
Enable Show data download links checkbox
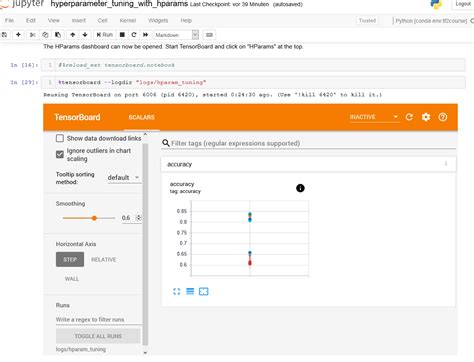point(60,138)
